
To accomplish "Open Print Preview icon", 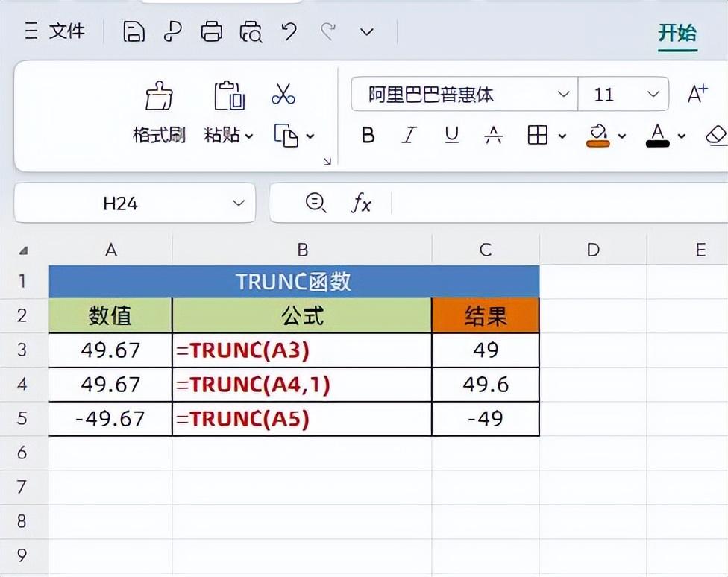I will click(x=251, y=32).
